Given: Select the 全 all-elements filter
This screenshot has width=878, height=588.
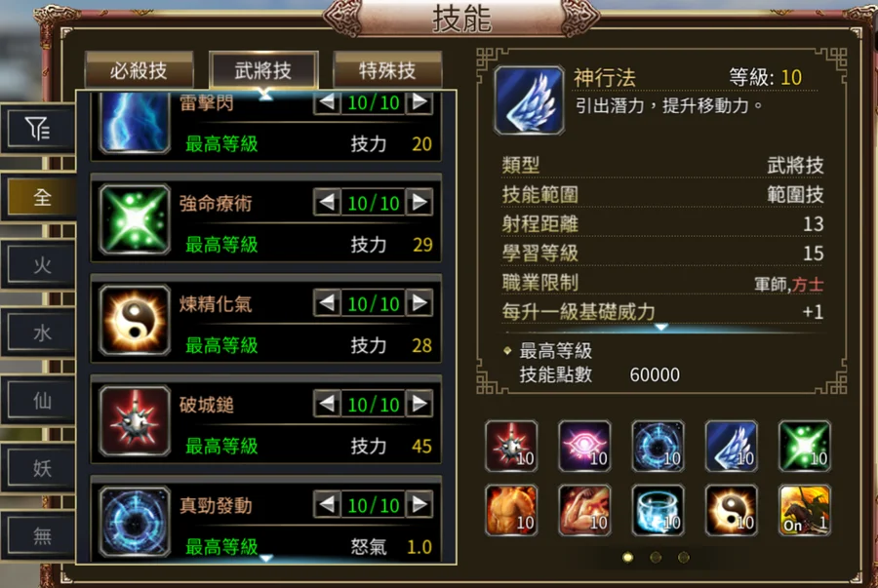Looking at the screenshot, I should pyautogui.click(x=41, y=197).
